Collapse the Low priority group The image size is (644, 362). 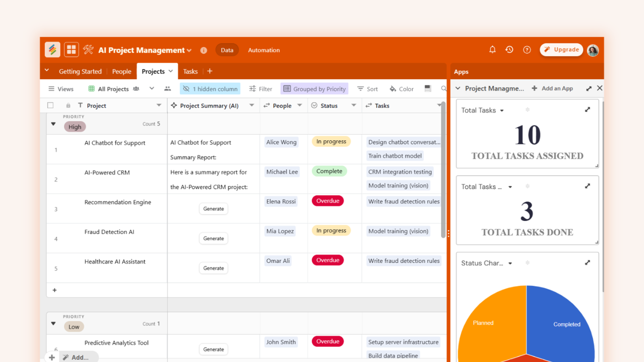53,323
